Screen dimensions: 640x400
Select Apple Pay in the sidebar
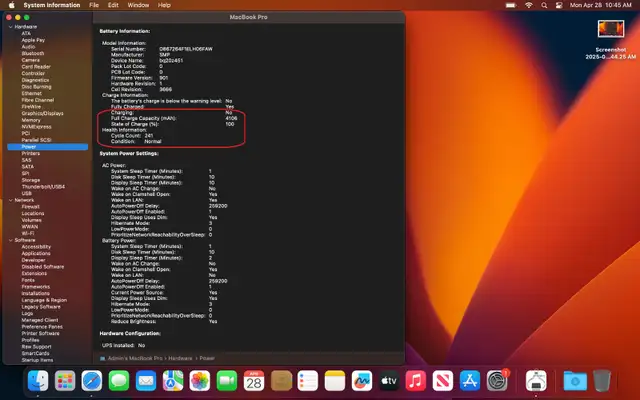[x=33, y=40]
